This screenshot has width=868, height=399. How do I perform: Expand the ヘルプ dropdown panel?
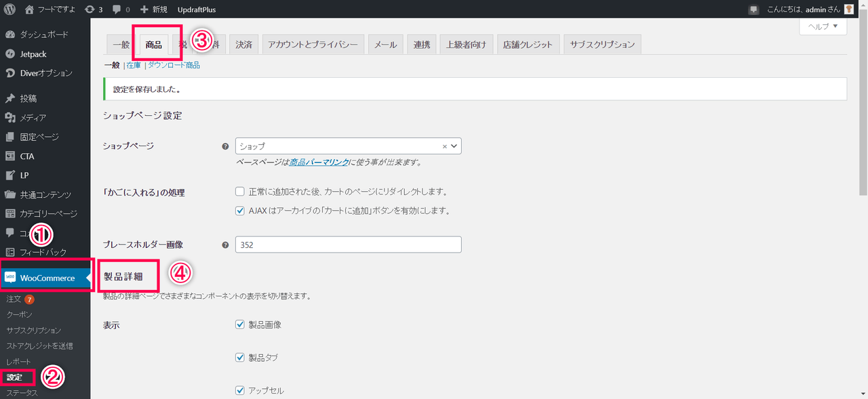coord(823,26)
